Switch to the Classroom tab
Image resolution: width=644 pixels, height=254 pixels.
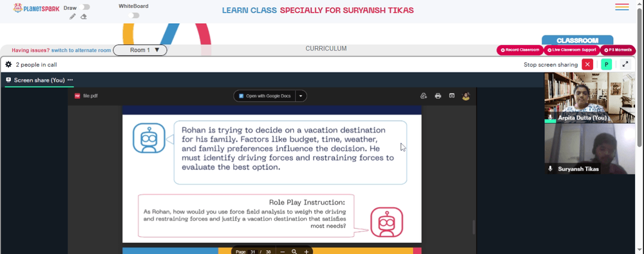[x=577, y=41]
